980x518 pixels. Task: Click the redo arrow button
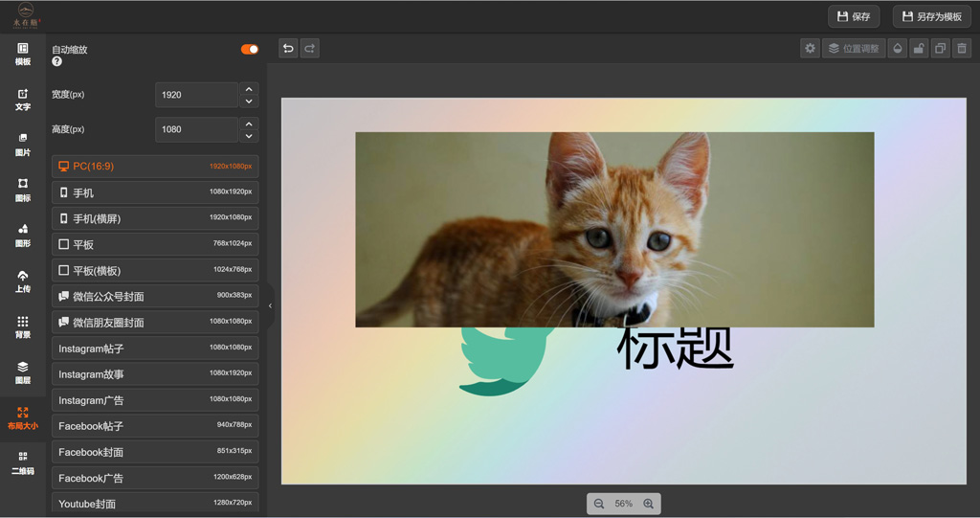(309, 48)
